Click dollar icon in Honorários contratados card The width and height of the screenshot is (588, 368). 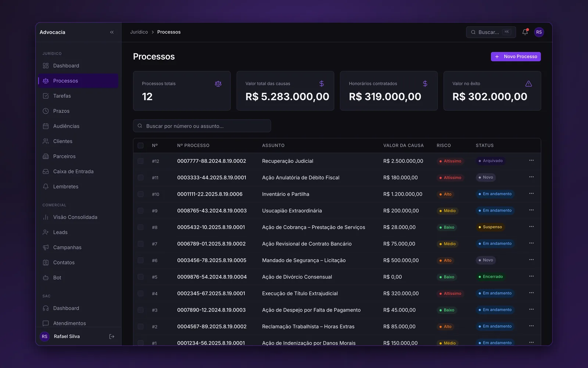point(425,84)
